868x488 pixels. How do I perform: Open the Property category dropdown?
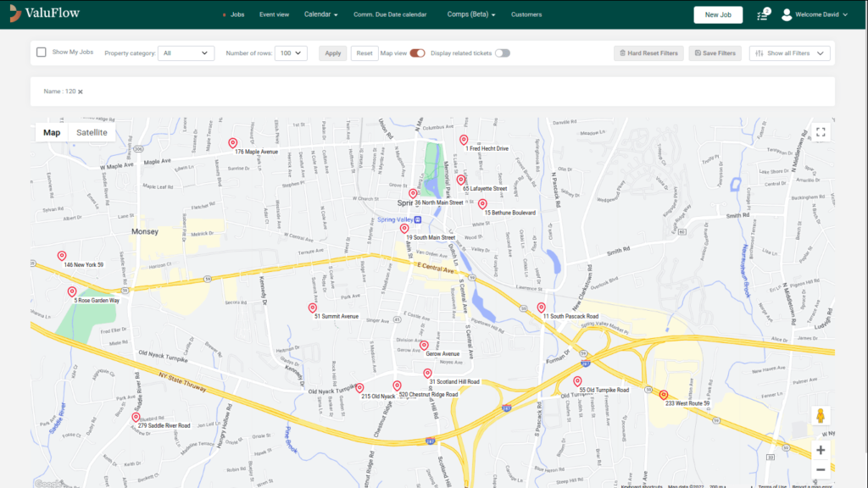(186, 53)
